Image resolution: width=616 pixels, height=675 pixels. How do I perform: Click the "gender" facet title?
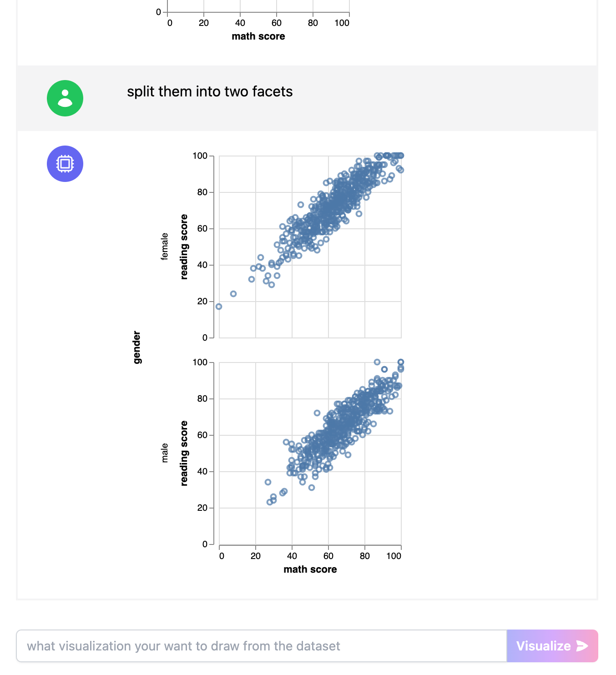pos(137,348)
